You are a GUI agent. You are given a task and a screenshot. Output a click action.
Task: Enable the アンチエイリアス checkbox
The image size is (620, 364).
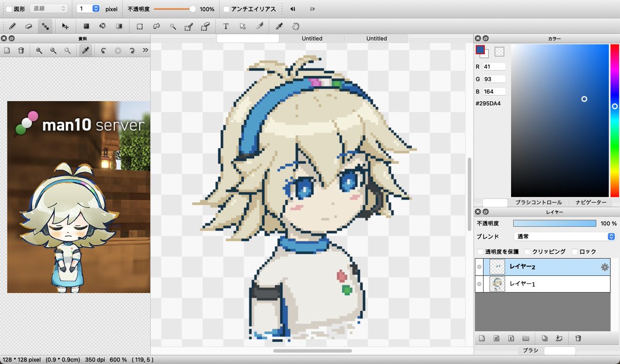point(227,9)
